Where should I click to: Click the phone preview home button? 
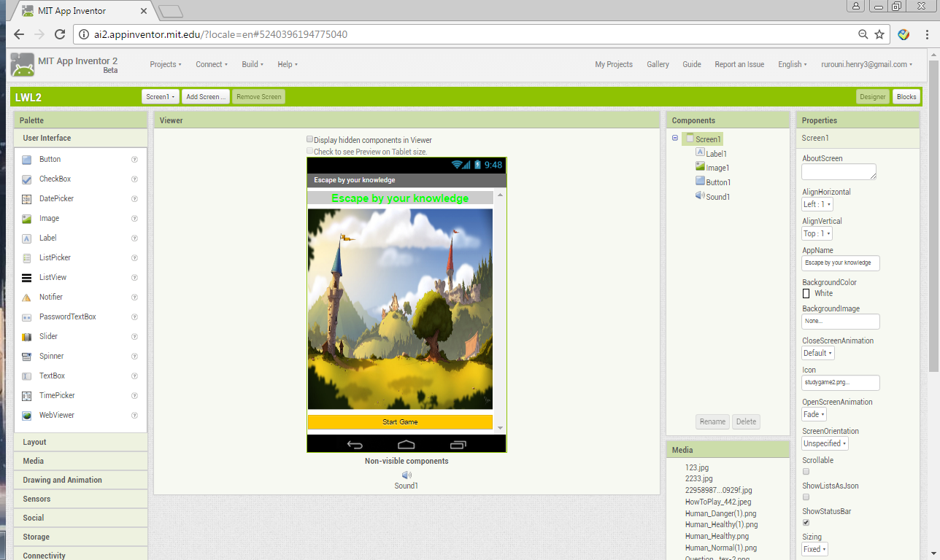[x=407, y=444]
